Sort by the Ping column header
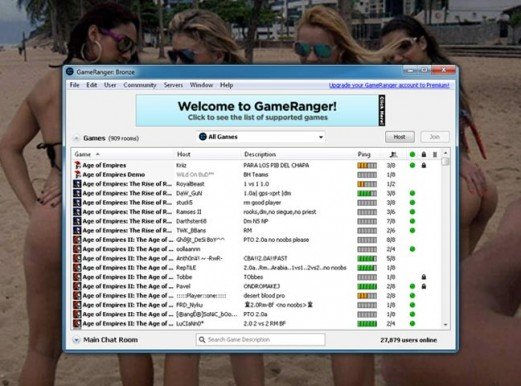 364,154
